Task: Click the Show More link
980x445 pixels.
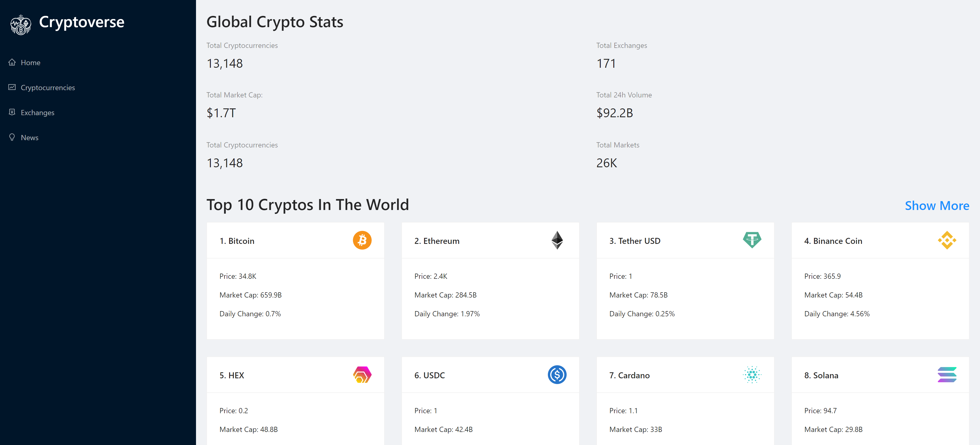Action: pos(937,206)
